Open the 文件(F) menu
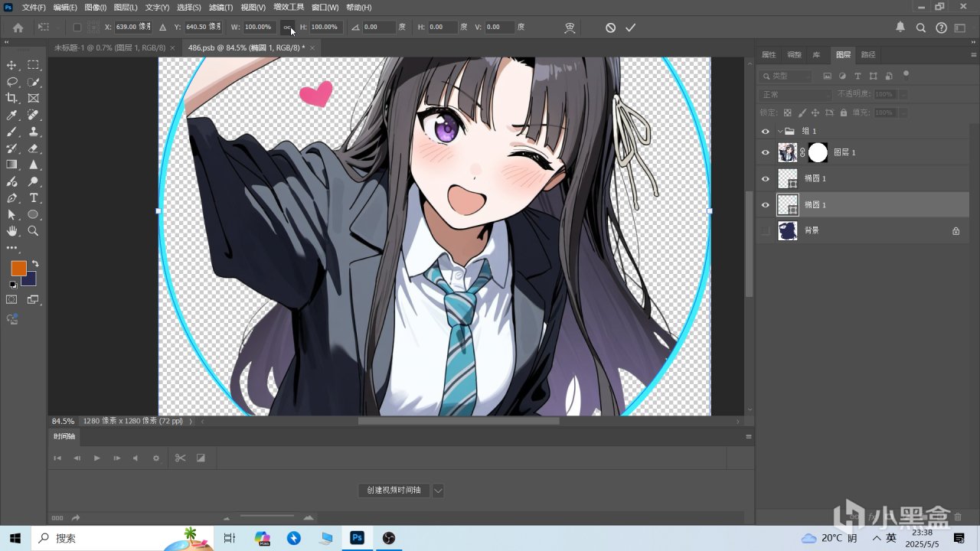This screenshot has height=551, width=980. click(34, 7)
